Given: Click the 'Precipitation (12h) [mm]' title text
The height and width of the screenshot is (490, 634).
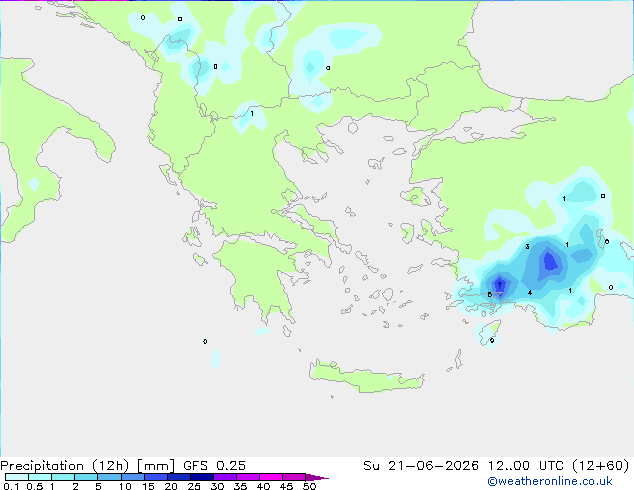Looking at the screenshot, I should (87, 466).
